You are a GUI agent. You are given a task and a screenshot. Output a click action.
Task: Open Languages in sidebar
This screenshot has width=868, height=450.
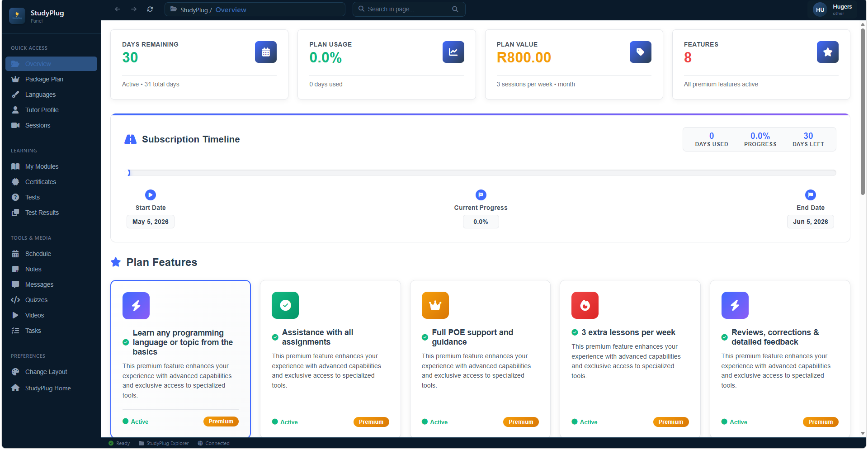(51, 95)
